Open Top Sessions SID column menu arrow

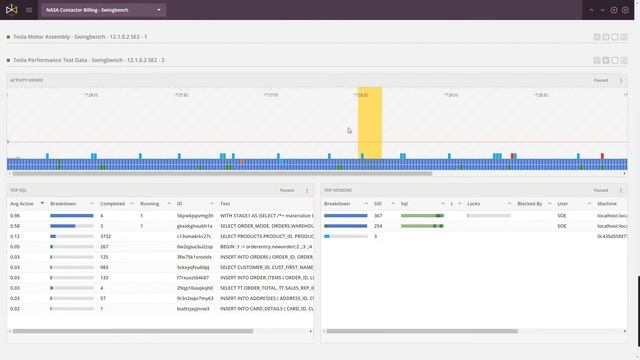click(x=393, y=204)
